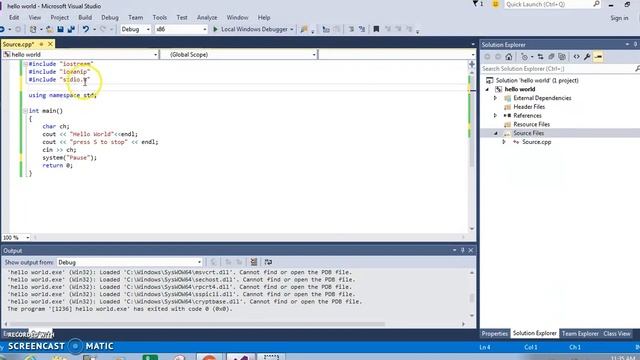Switch to the Properties tab
640x360 pixels.
click(494, 333)
